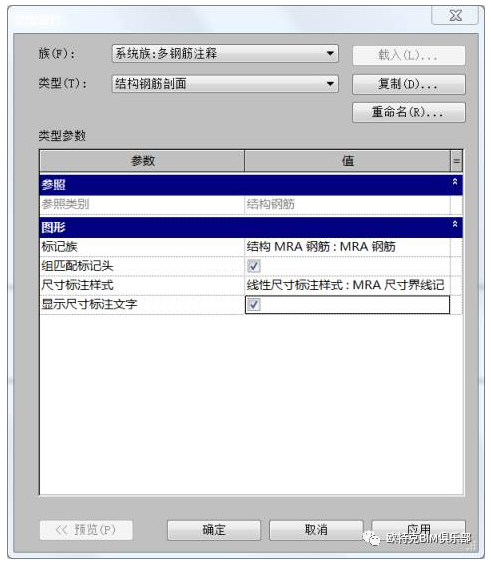
Task: Toggle the 显示尺寸标注文字 checkbox
Action: pyautogui.click(x=254, y=304)
